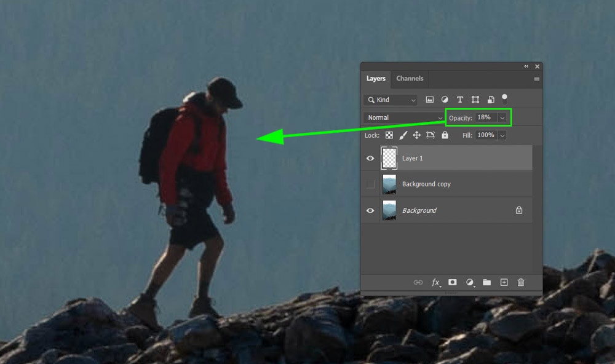Filter layers by pixel layer icon
Image resolution: width=615 pixels, height=364 pixels.
point(430,100)
